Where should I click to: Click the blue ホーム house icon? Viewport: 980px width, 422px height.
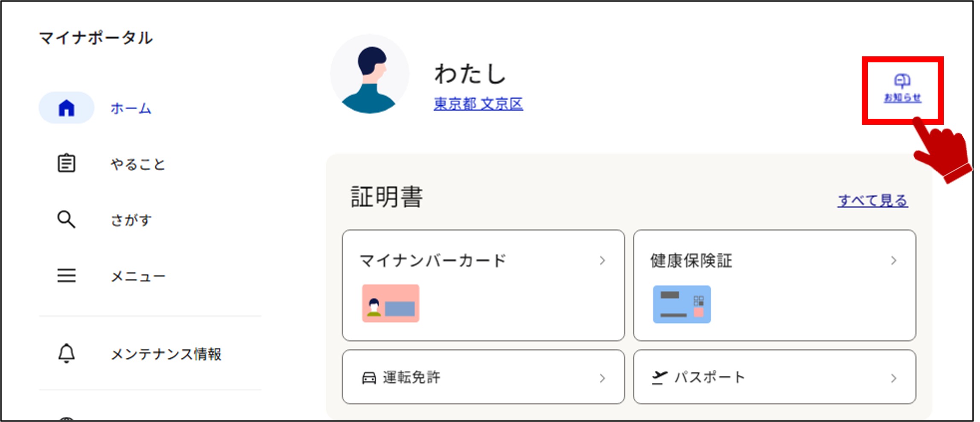click(x=67, y=108)
